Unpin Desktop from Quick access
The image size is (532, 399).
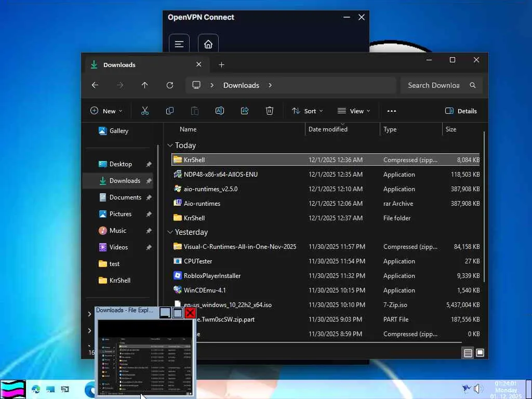(x=149, y=164)
